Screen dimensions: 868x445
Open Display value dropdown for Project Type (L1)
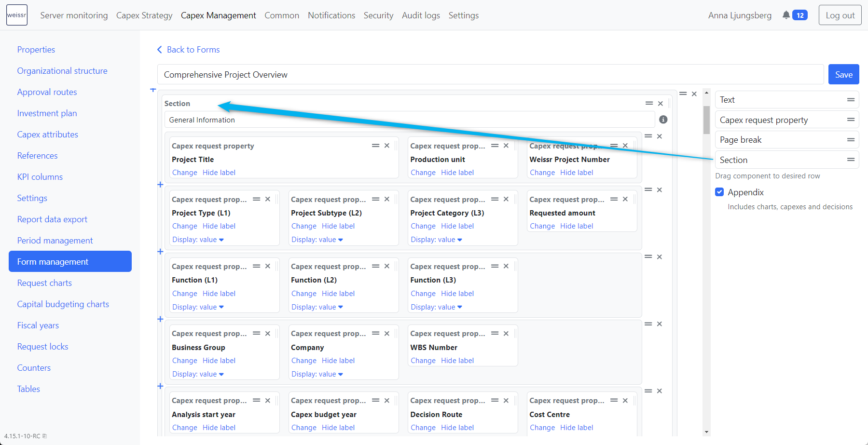click(x=198, y=240)
